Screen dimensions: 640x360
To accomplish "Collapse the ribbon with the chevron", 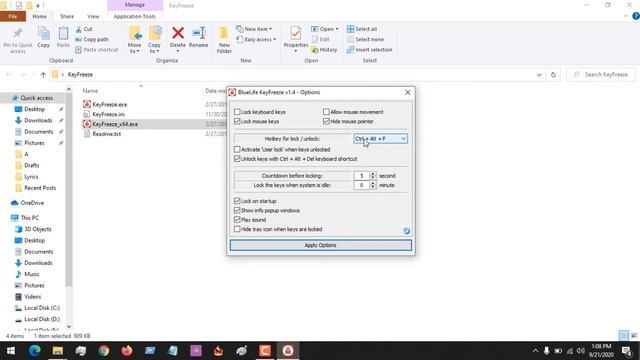I will [626, 16].
